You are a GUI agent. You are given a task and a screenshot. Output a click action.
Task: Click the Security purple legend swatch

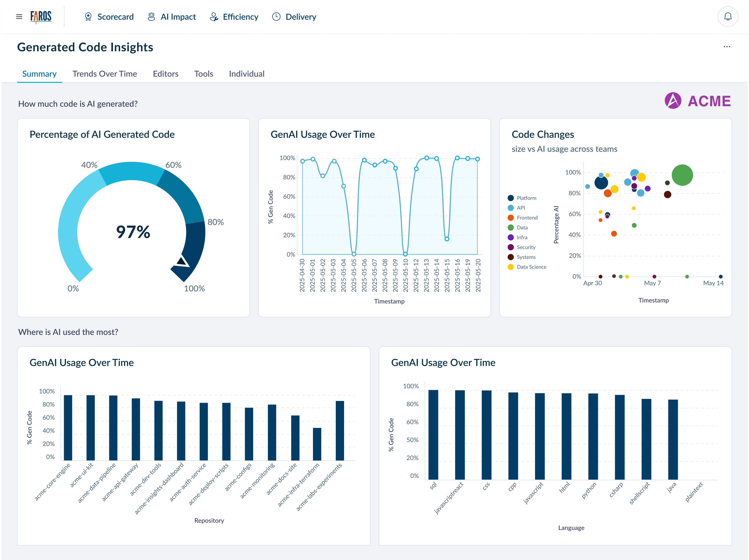pos(511,248)
